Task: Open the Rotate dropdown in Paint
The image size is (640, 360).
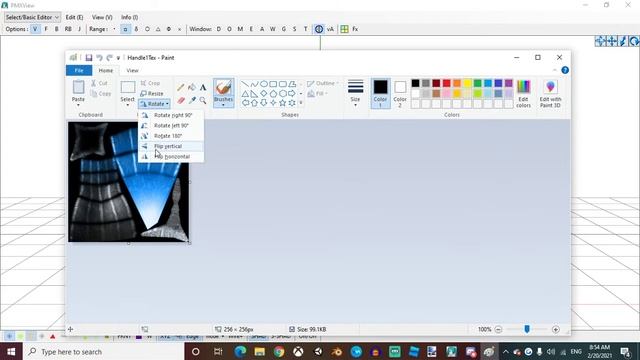Action: pyautogui.click(x=154, y=104)
